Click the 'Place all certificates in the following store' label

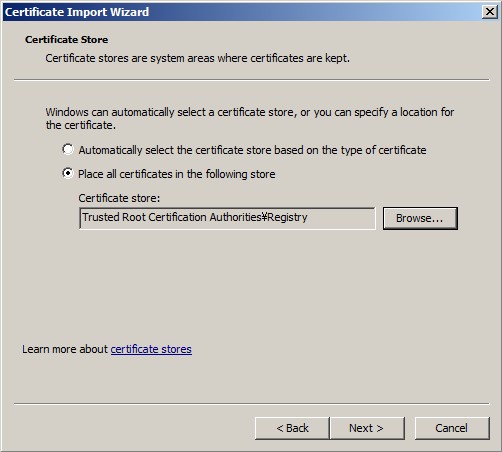point(177,174)
